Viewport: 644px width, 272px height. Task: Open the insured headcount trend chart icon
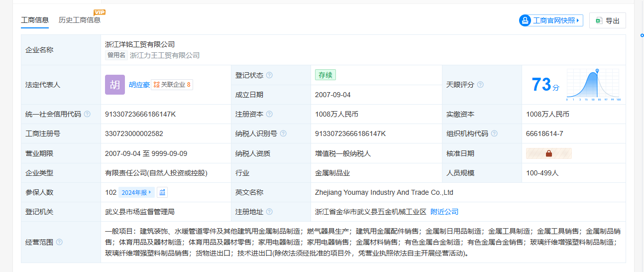pos(162,192)
